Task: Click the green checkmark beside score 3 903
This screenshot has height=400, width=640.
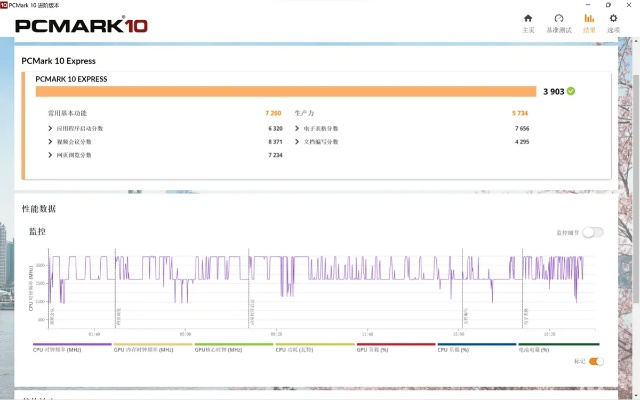Action: 571,91
